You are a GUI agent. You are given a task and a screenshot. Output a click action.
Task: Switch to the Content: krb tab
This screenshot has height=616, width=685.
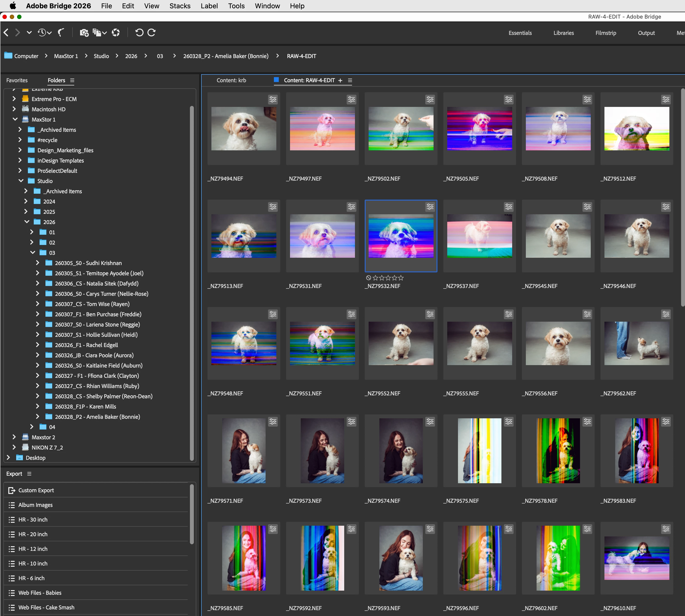click(x=231, y=80)
